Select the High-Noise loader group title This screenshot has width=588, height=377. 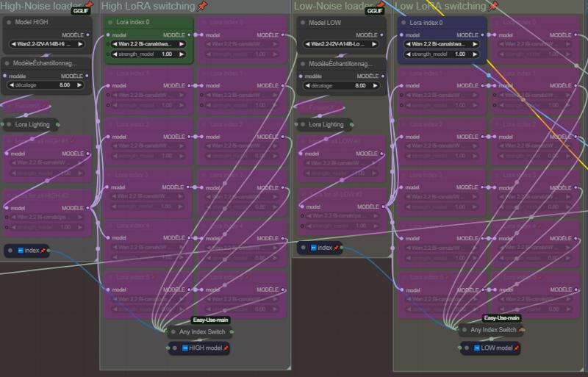point(40,6)
